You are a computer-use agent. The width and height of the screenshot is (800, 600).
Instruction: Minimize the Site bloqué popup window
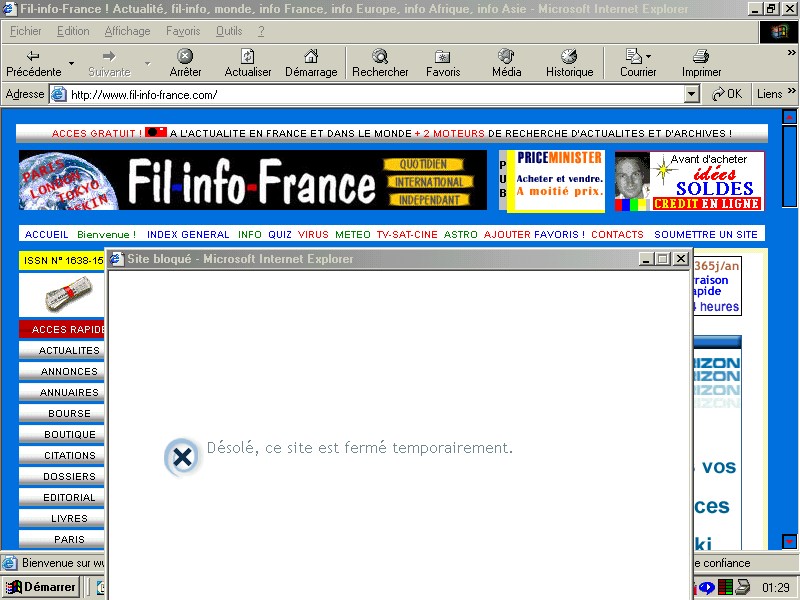point(646,259)
